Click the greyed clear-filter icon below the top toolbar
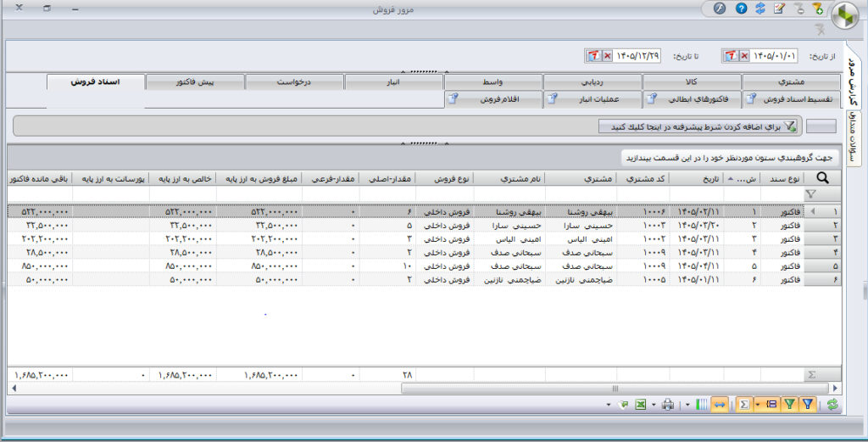The image size is (868, 442). click(821, 29)
